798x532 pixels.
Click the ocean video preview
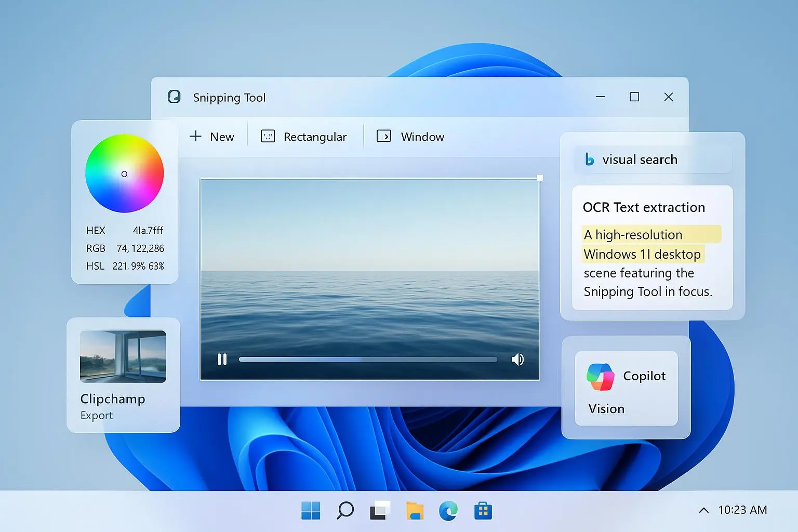click(x=370, y=280)
